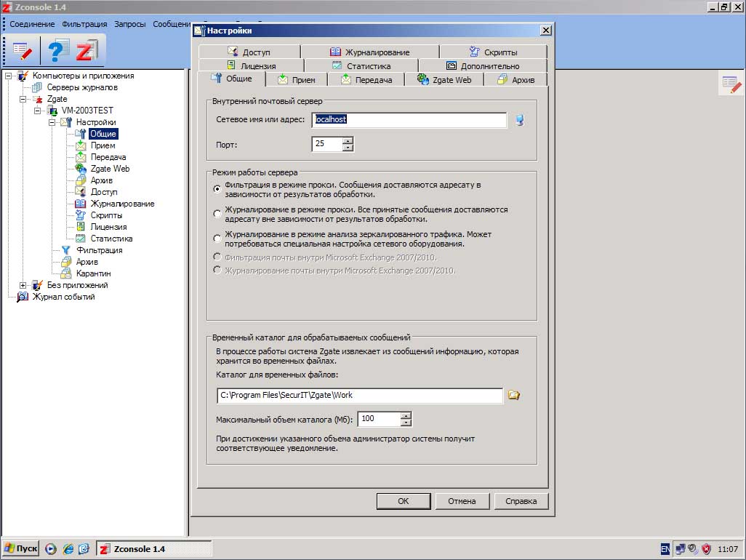Select Журналирование в режиме прокси radio button
This screenshot has height=560, width=746.
pos(217,214)
